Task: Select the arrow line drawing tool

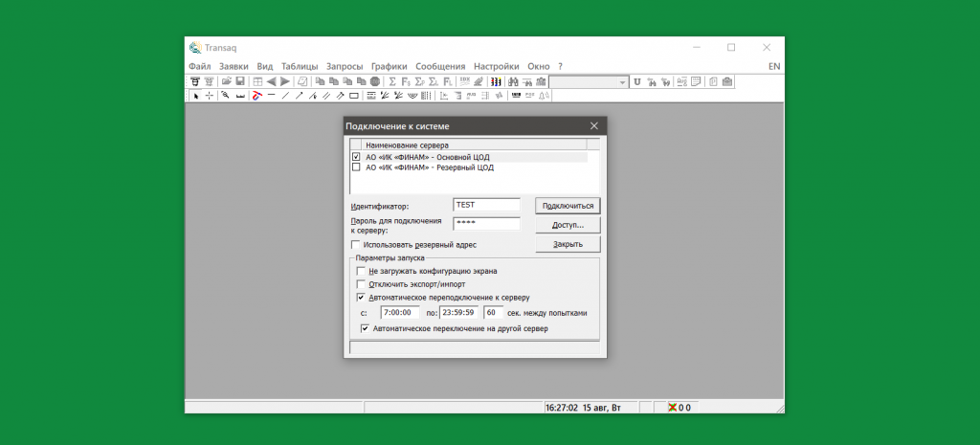Action: pyautogui.click(x=300, y=96)
